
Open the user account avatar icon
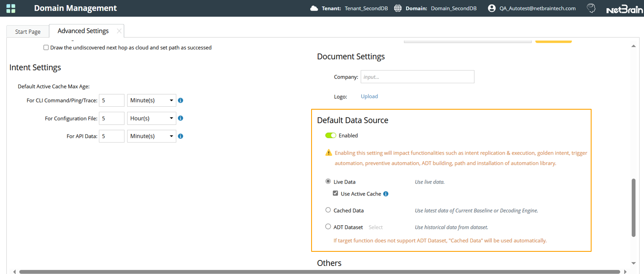coord(492,8)
